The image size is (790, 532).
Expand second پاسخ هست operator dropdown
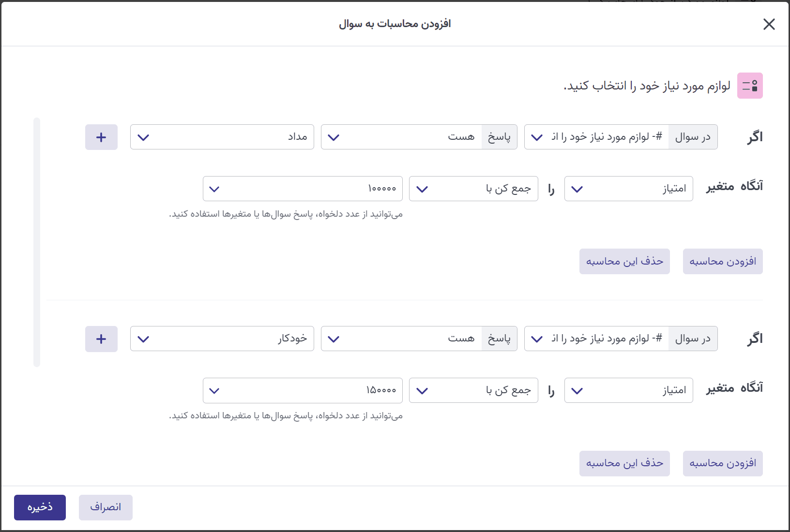(x=419, y=339)
